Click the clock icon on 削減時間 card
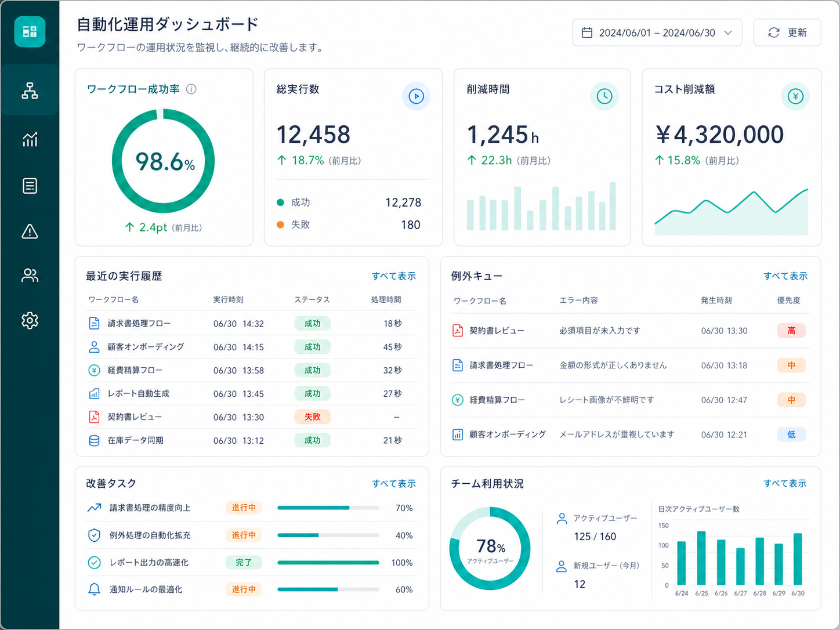The width and height of the screenshot is (840, 630). [x=604, y=96]
